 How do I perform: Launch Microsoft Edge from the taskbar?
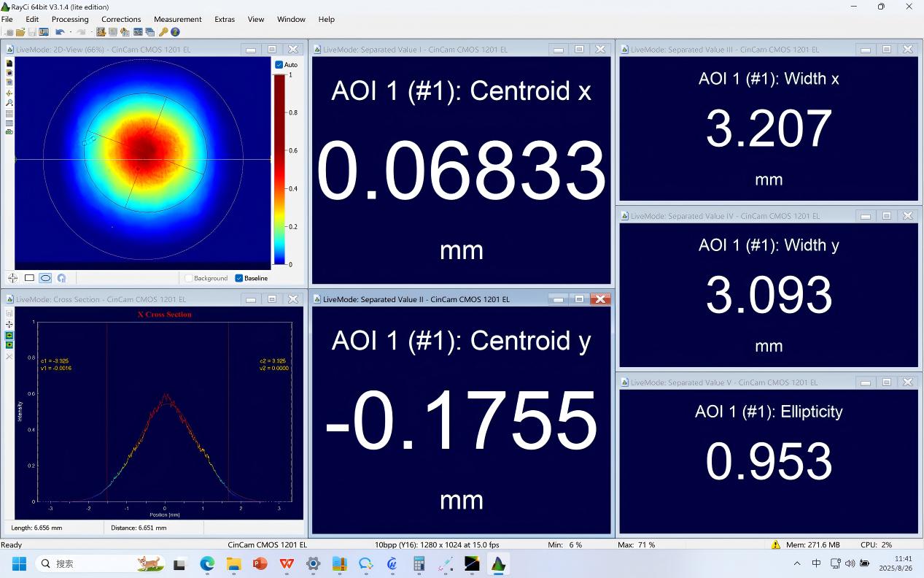tap(207, 563)
